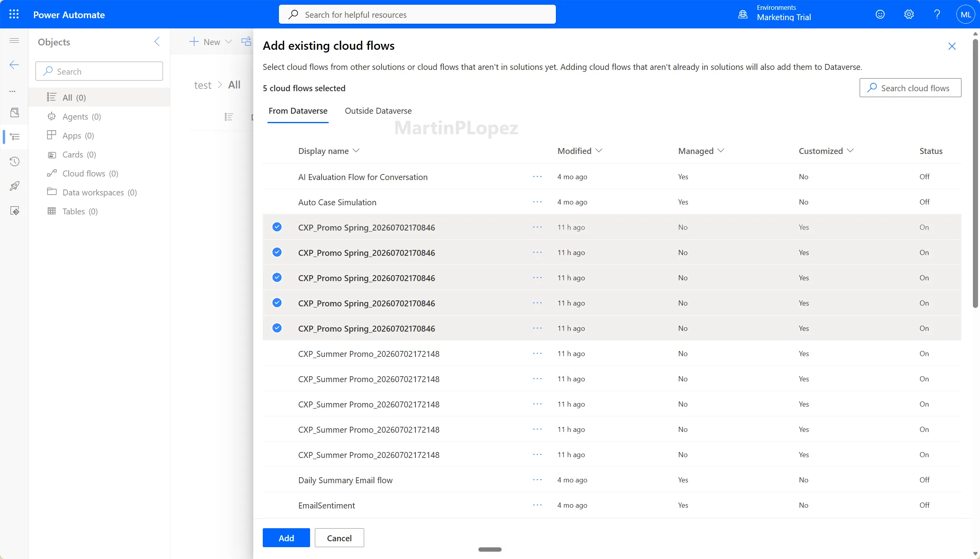Click the Status column header

[x=931, y=151]
